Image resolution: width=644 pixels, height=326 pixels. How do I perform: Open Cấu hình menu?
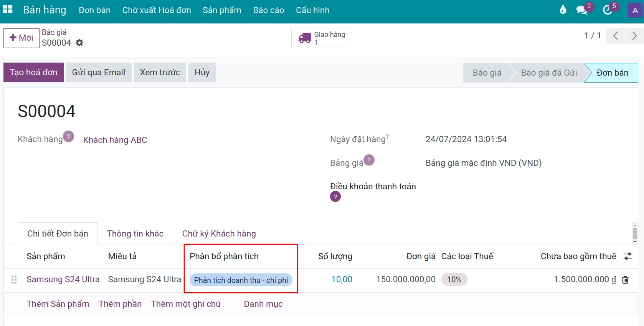[313, 10]
